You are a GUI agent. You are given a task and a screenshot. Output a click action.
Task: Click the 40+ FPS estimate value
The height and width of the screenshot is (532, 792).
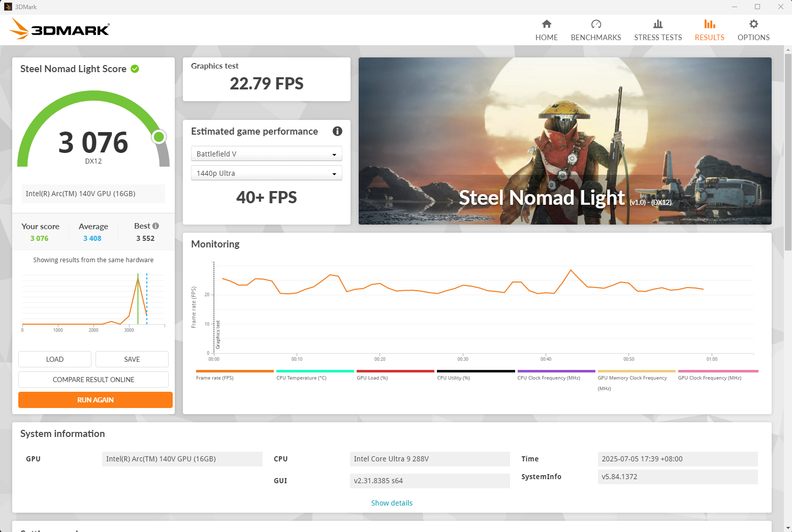tap(266, 197)
